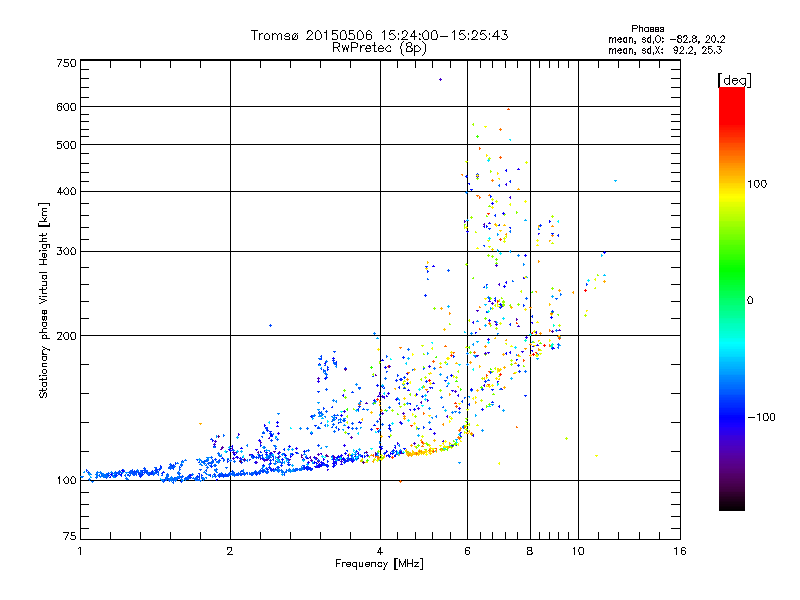Viewport: 800px width, 600px height.
Task: Click the colorbar tick label '100'
Action: (757, 184)
